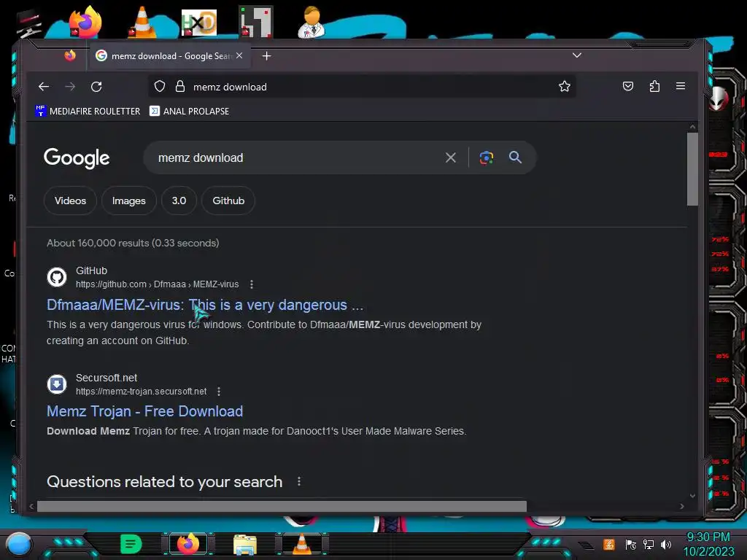
Task: Filter results by Videos
Action: pyautogui.click(x=70, y=201)
